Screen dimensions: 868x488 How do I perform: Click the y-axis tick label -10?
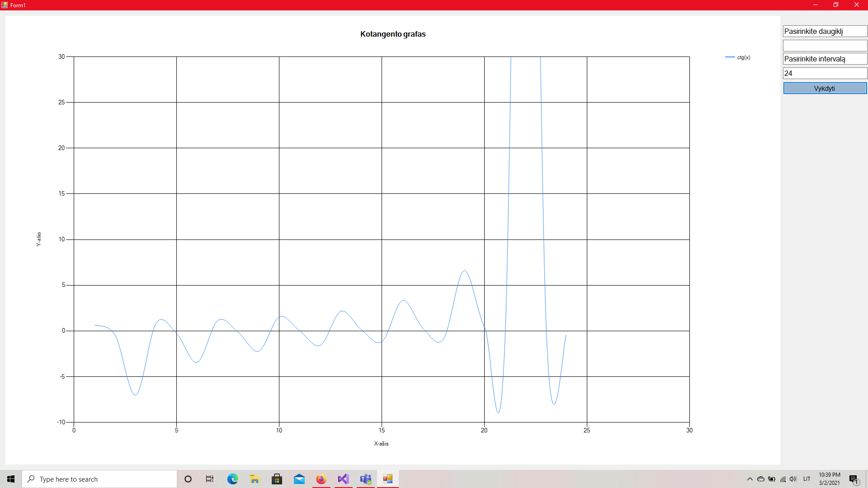pyautogui.click(x=61, y=422)
